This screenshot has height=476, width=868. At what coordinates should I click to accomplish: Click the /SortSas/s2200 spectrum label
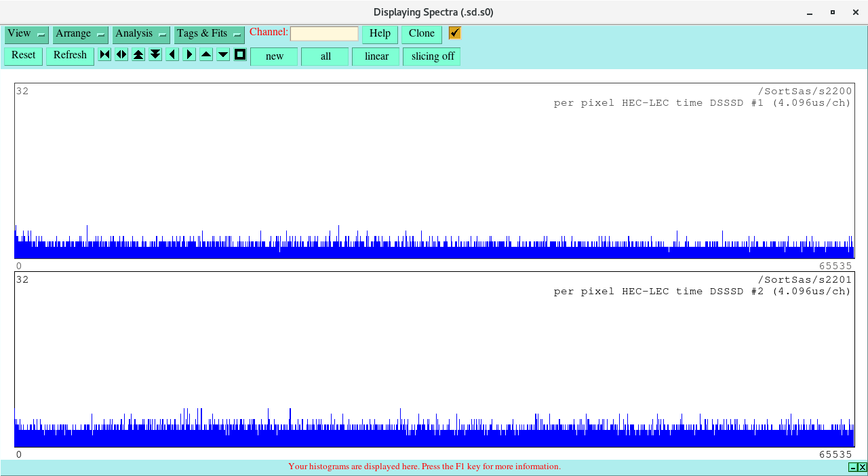pyautogui.click(x=805, y=91)
